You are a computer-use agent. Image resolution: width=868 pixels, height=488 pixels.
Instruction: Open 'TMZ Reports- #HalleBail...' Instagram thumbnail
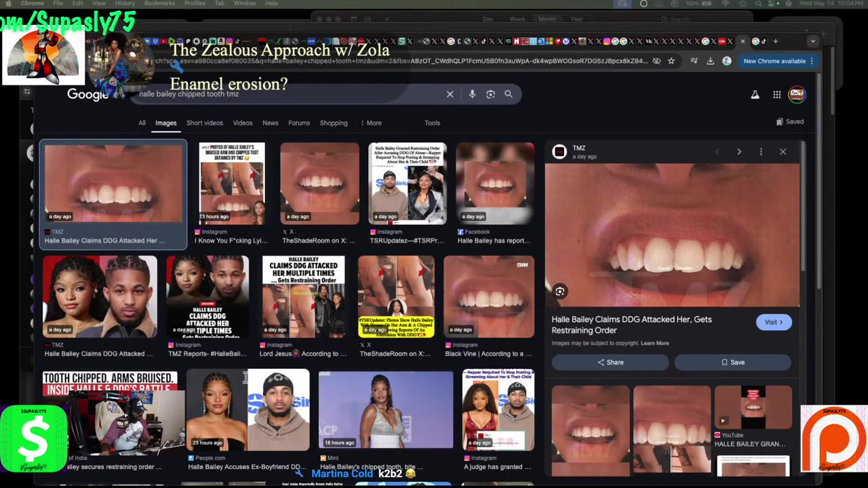tap(208, 297)
